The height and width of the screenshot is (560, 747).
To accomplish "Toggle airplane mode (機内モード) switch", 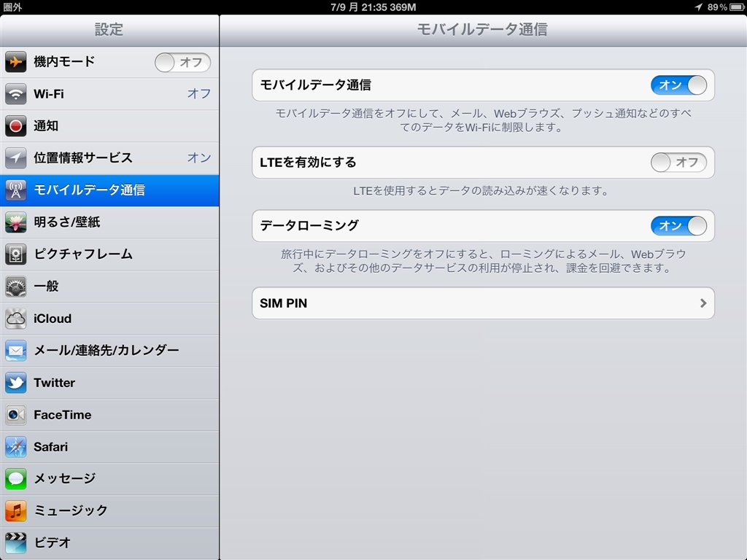I will tap(182, 63).
